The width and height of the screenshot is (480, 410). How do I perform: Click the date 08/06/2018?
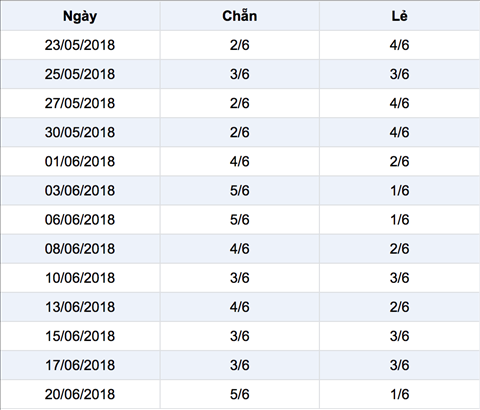tap(80, 249)
